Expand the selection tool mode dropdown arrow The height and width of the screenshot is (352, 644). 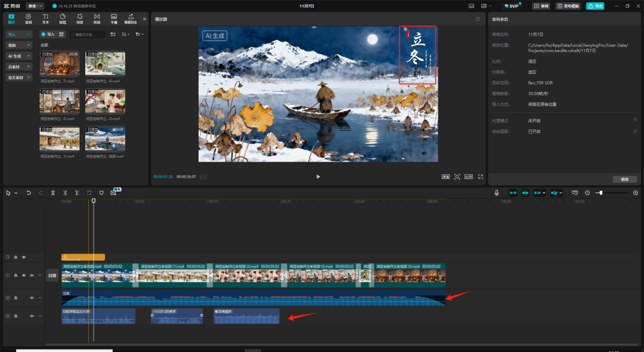click(16, 193)
